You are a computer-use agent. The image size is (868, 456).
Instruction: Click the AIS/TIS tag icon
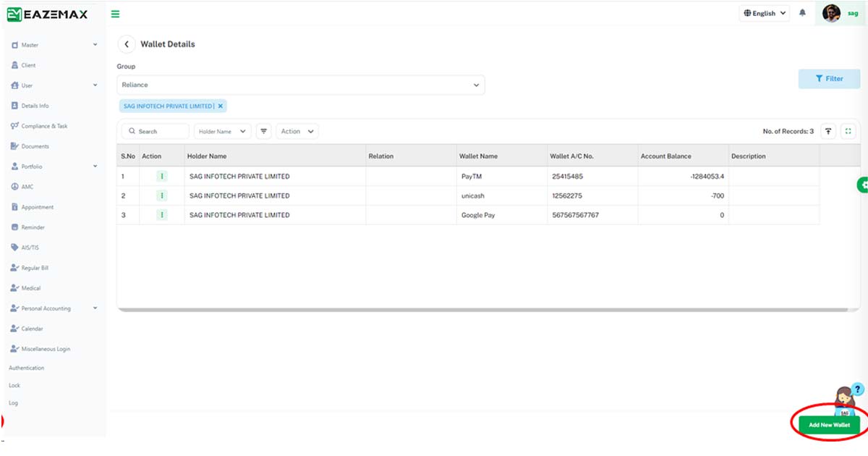14,248
